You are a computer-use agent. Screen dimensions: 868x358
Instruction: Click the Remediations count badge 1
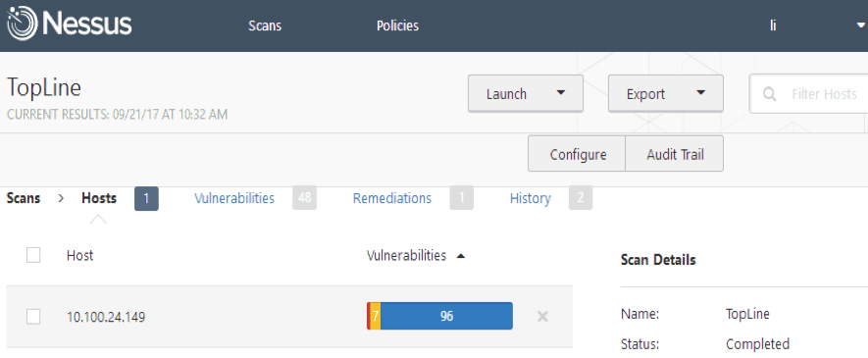(x=462, y=198)
